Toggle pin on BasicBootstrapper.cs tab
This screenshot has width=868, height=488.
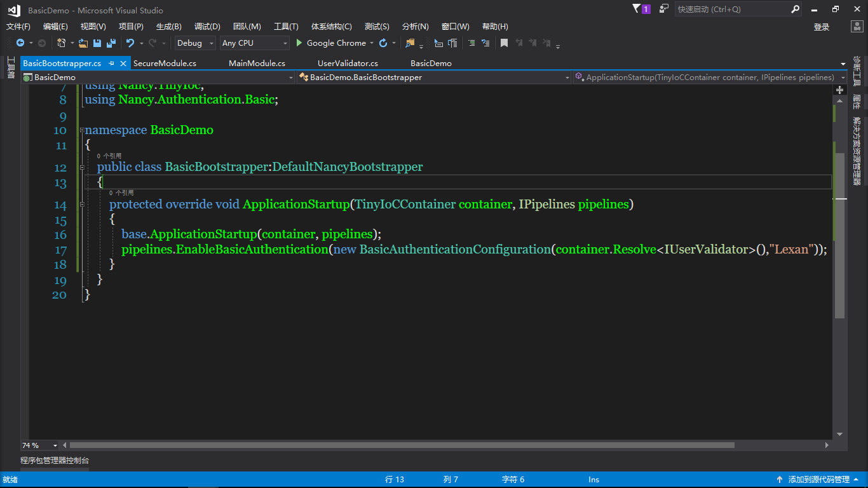111,64
